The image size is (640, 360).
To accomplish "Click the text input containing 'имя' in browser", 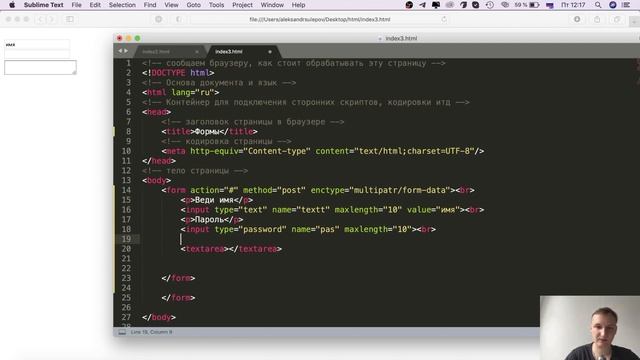I will tap(37, 44).
